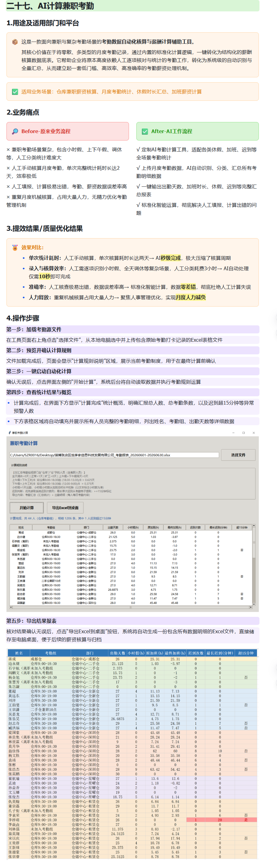Click the magnifier icon beside Before-原来业务流程
This screenshot has width=277, height=868.
pyautogui.click(x=15, y=131)
